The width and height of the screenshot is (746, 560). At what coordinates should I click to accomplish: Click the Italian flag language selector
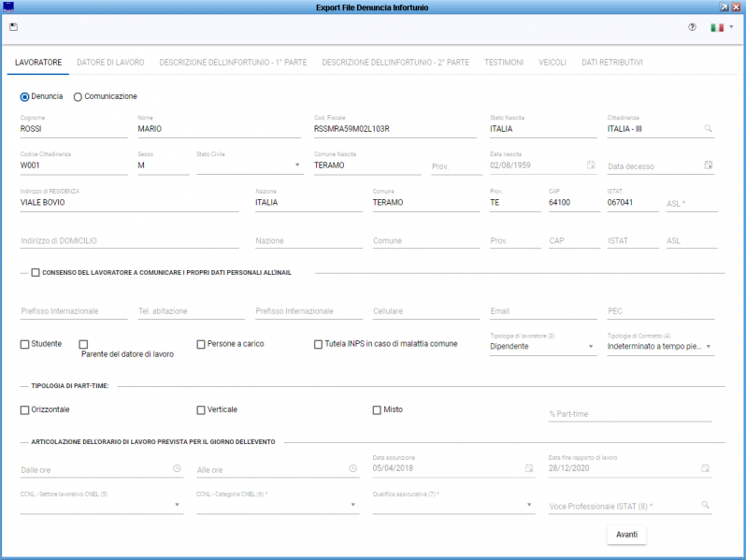point(718,27)
